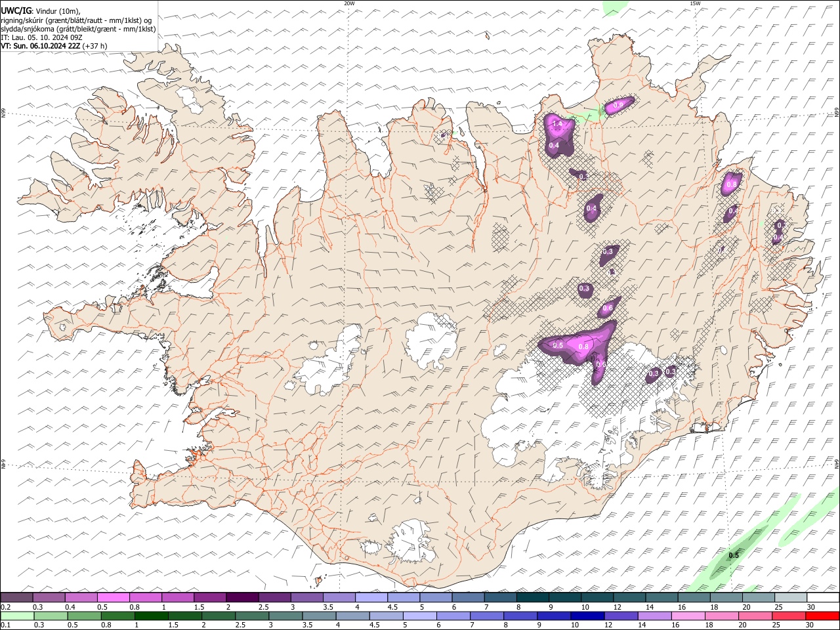The height and width of the screenshot is (630, 840).
Task: Click the 1 dark green rain-scale swatch
Action: [x=151, y=616]
